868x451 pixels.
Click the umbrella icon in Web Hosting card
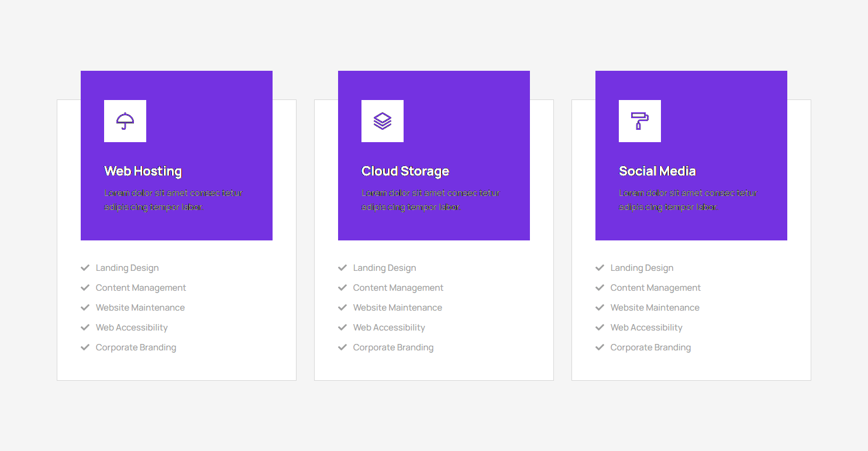click(125, 121)
